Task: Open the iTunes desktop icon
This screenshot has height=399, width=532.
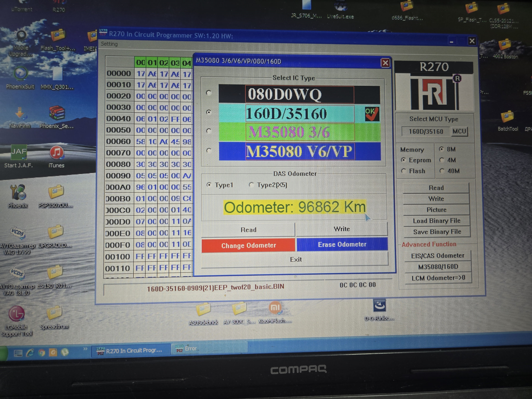Action: pyautogui.click(x=56, y=153)
